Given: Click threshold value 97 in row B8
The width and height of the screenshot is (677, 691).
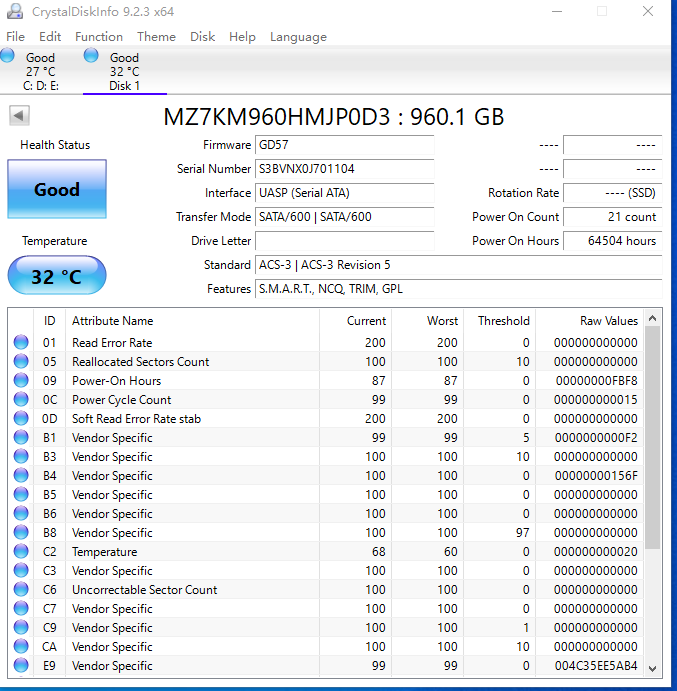Looking at the screenshot, I should (x=522, y=533).
